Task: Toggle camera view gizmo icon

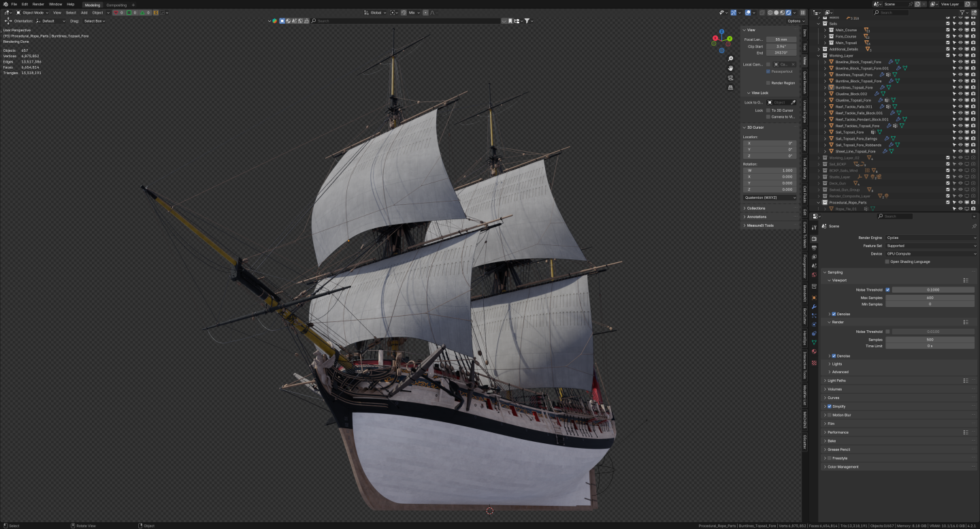Action: point(730,78)
